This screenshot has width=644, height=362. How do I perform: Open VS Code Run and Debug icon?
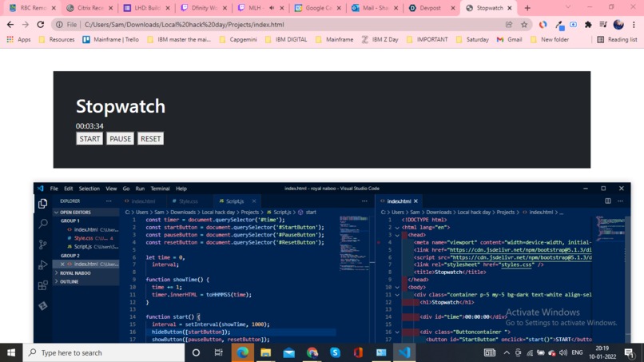42,265
